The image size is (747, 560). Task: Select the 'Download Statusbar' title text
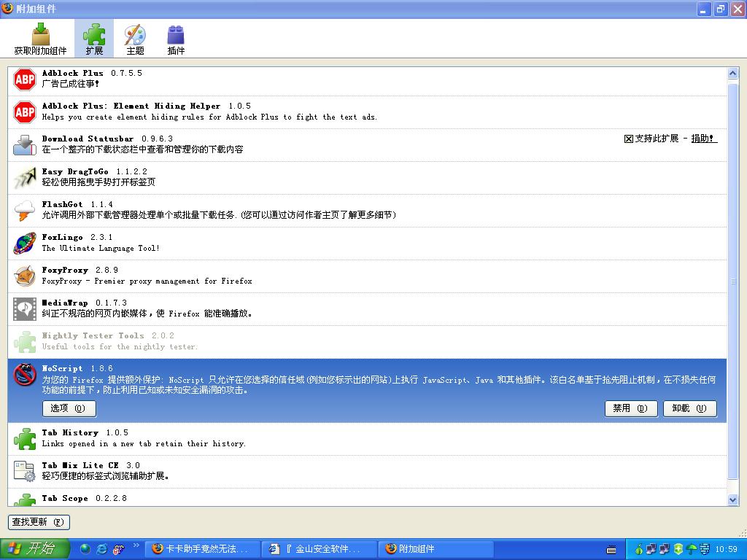pos(88,139)
